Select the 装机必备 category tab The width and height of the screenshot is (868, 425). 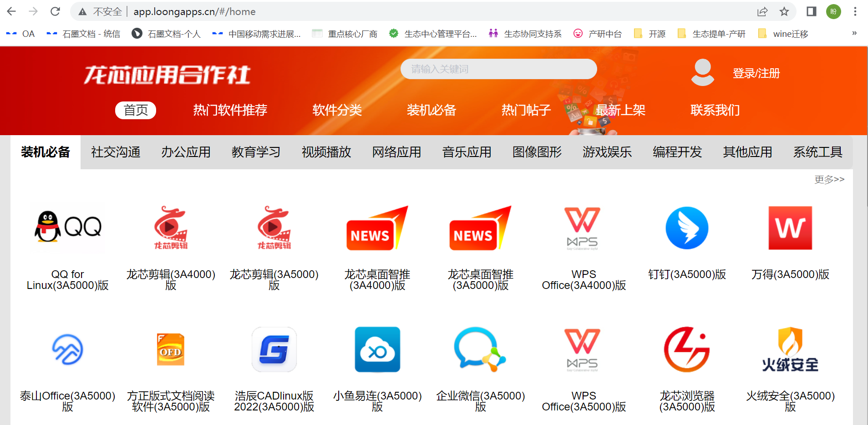46,152
